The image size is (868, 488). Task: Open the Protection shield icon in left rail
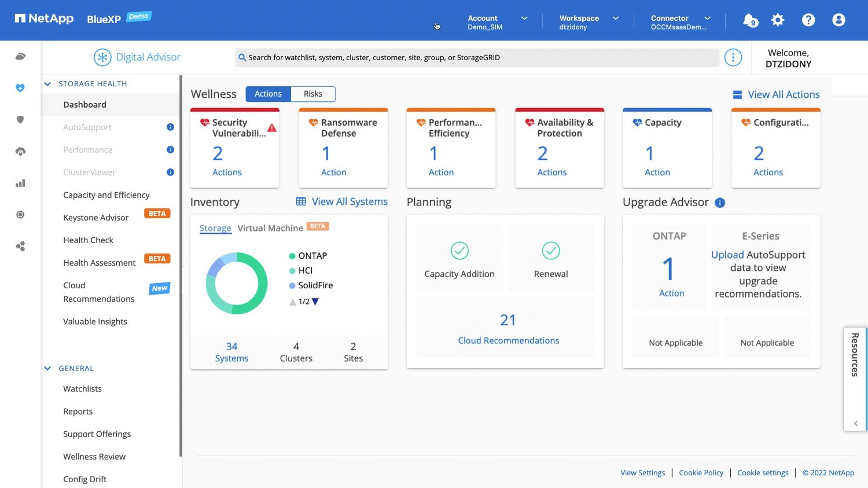click(x=20, y=120)
